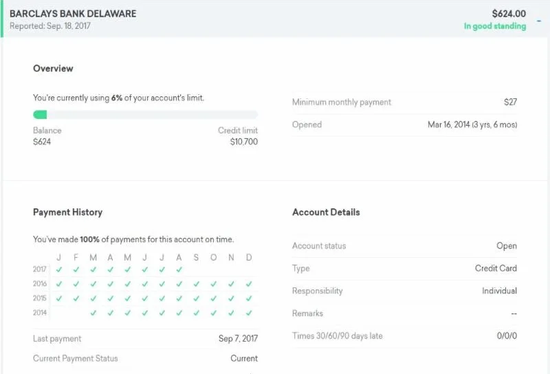Click the $624 balance value under Balance
This screenshot has height=374, width=550.
coord(42,142)
